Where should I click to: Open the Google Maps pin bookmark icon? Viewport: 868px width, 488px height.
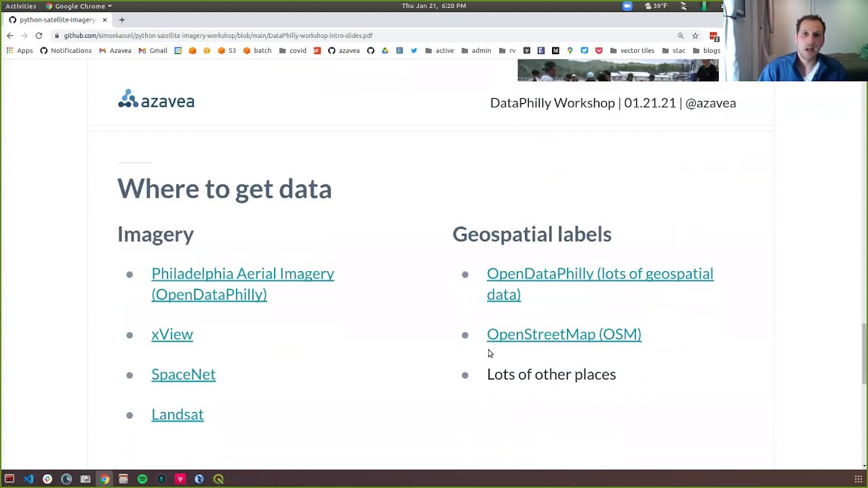pyautogui.click(x=570, y=50)
